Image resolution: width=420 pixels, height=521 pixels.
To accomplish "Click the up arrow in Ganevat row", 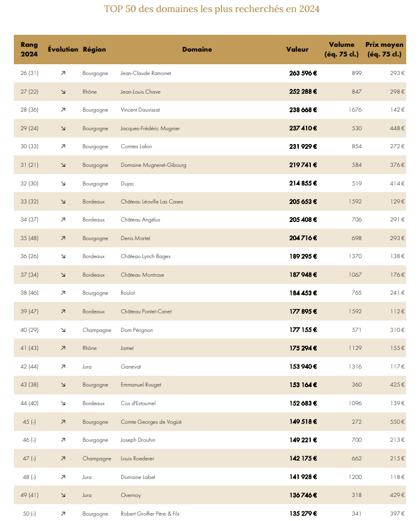I will click(x=63, y=367).
